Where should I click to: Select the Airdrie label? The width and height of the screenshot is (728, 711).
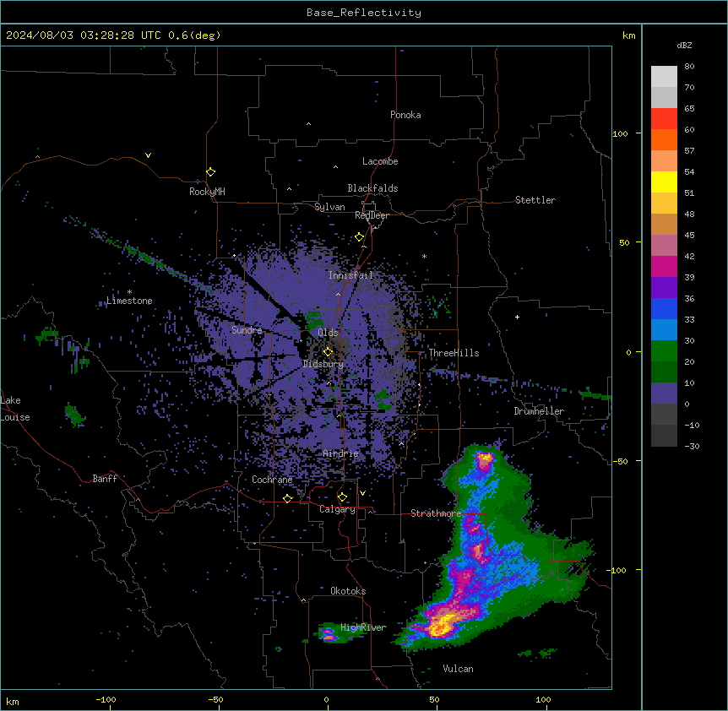click(340, 453)
